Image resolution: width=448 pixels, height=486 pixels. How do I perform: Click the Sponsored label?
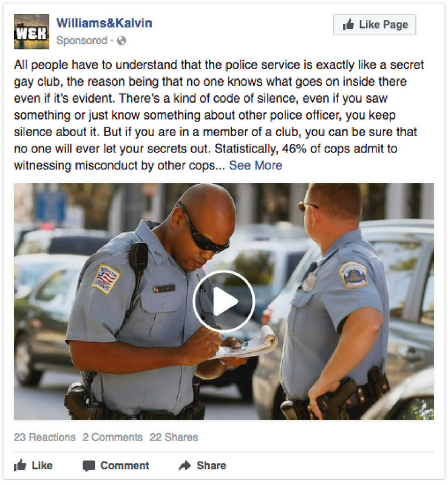click(x=82, y=41)
